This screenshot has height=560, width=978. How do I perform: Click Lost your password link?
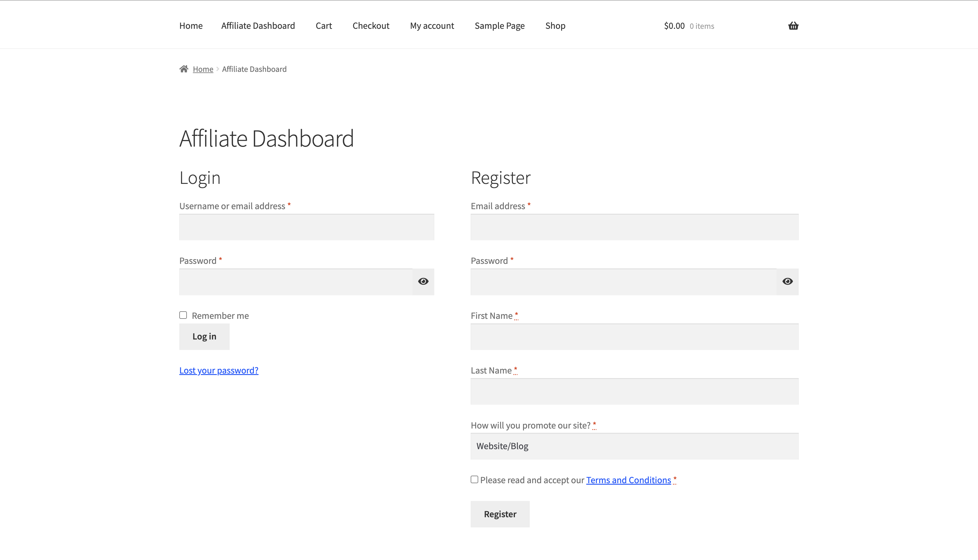tap(219, 370)
